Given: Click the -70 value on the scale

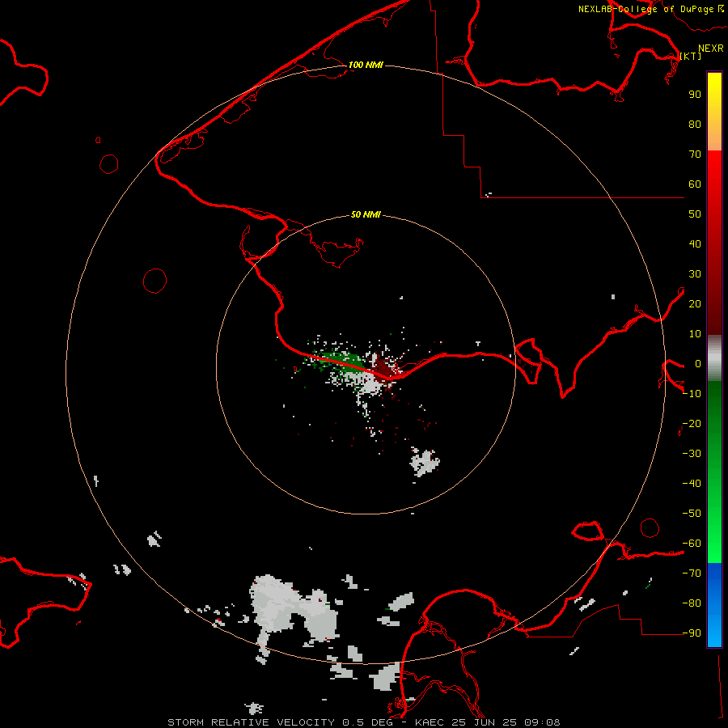Looking at the screenshot, I should [692, 573].
